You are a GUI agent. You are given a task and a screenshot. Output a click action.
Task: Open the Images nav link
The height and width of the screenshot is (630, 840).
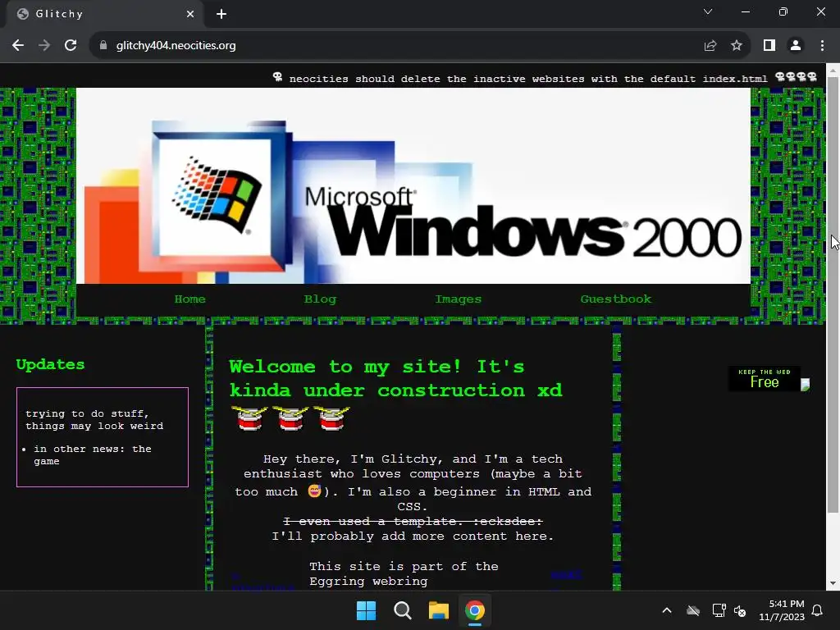click(x=458, y=299)
